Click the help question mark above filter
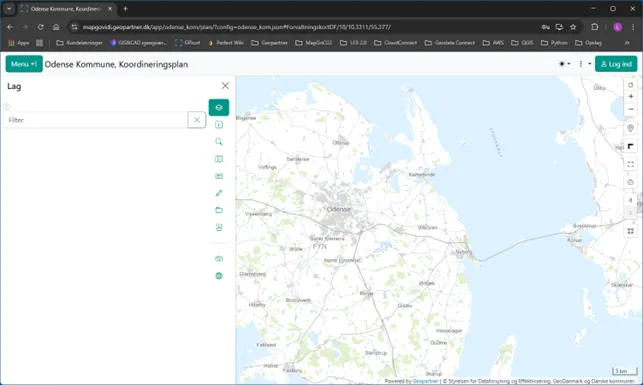Image resolution: width=643 pixels, height=385 pixels. tap(7, 107)
